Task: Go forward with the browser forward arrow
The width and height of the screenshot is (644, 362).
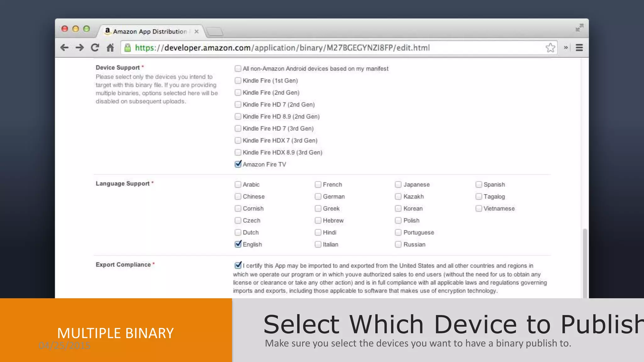Action: click(80, 47)
